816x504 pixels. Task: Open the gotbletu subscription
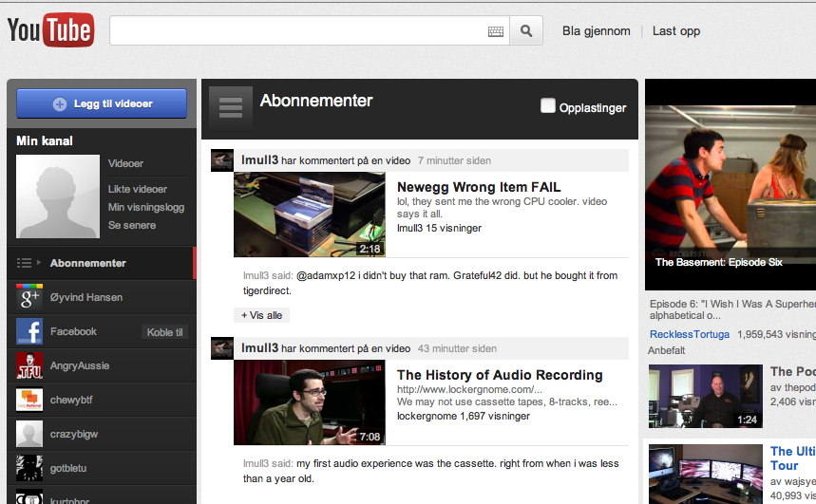pyautogui.click(x=68, y=468)
